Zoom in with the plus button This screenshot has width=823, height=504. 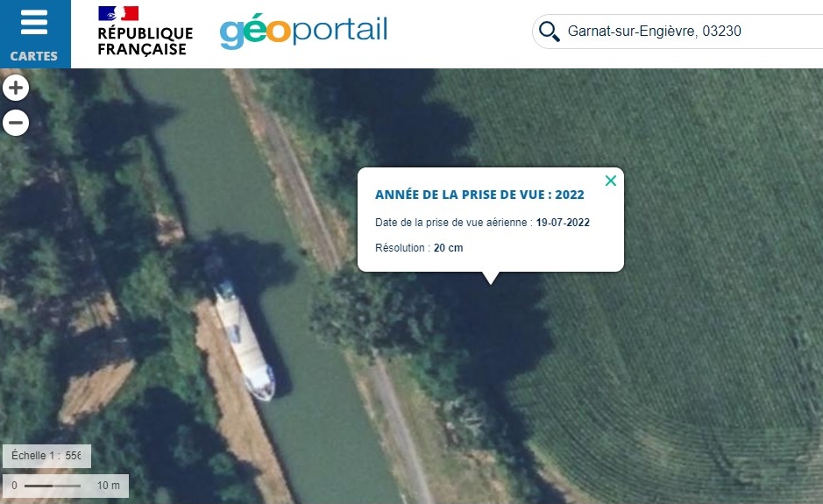16,88
